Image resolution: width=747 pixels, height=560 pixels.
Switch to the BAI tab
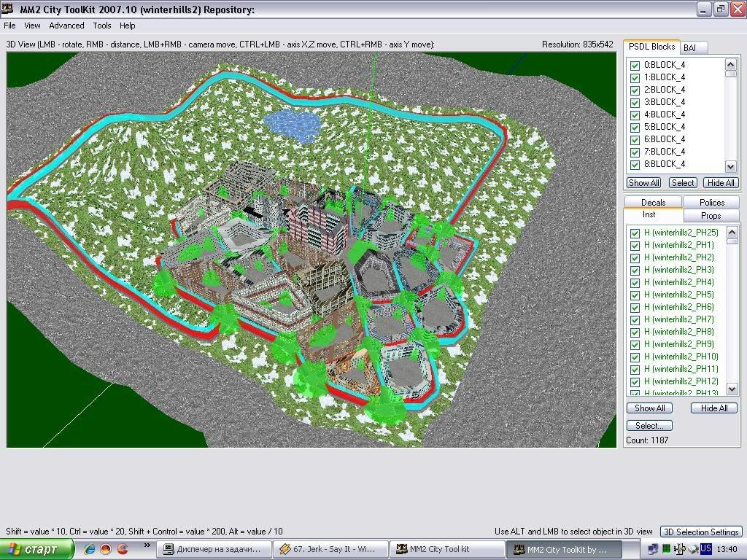pyautogui.click(x=690, y=47)
